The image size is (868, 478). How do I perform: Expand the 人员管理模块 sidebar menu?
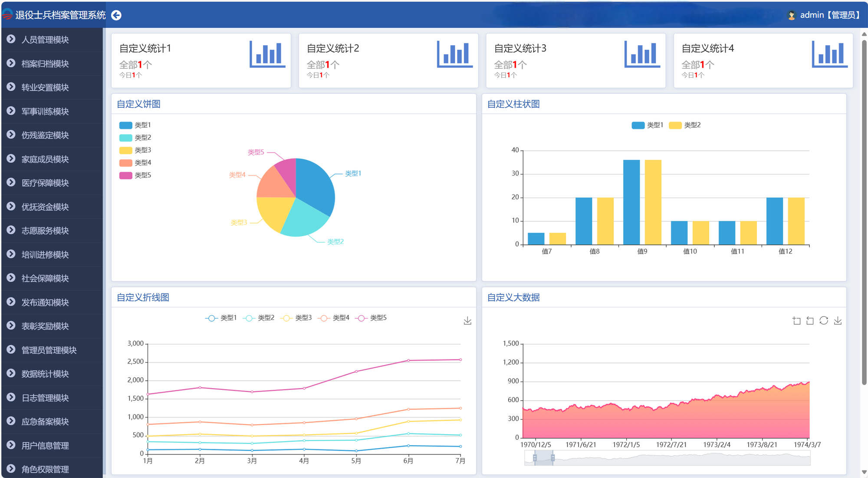click(45, 40)
